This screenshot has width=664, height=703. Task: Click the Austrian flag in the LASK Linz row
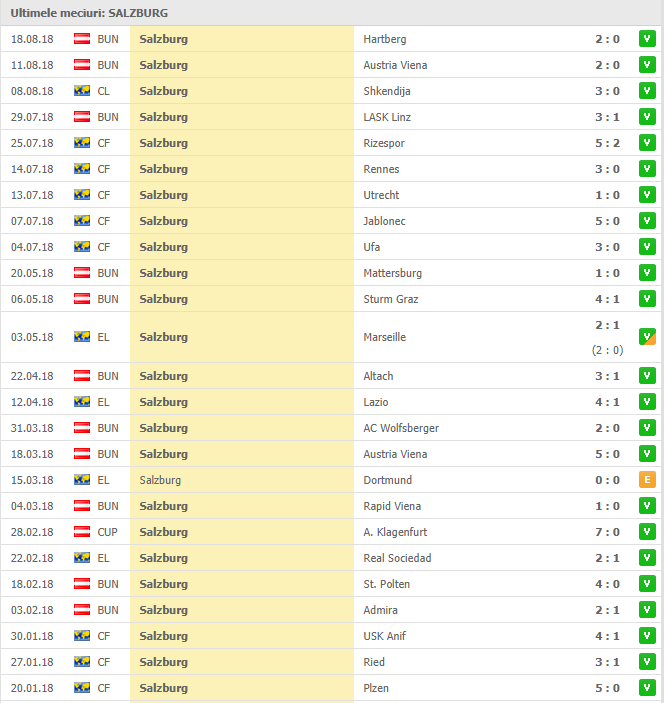82,117
